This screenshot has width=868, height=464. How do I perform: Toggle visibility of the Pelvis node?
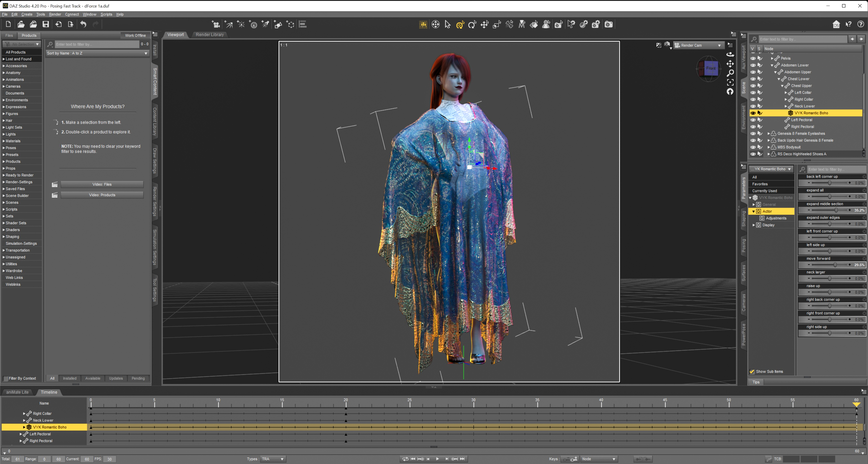click(x=753, y=58)
